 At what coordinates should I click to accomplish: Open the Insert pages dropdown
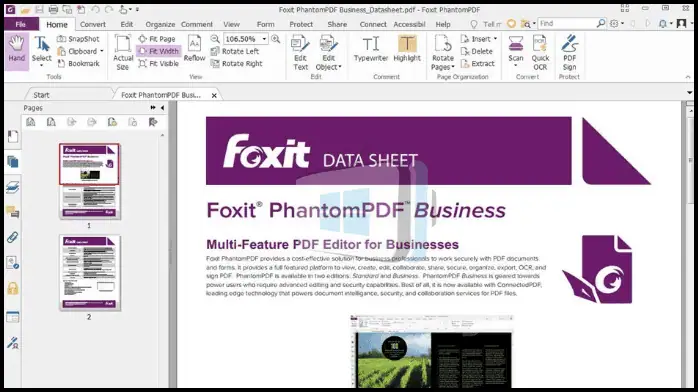tap(495, 39)
